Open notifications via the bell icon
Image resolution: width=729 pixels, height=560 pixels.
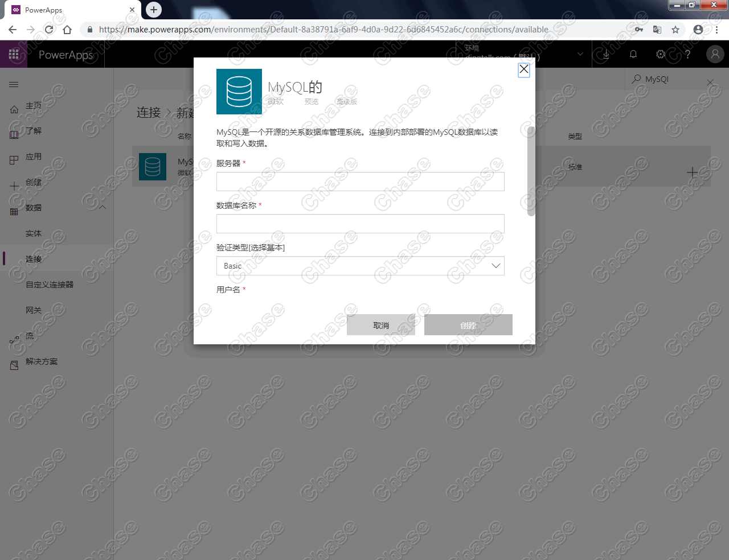[x=633, y=54]
